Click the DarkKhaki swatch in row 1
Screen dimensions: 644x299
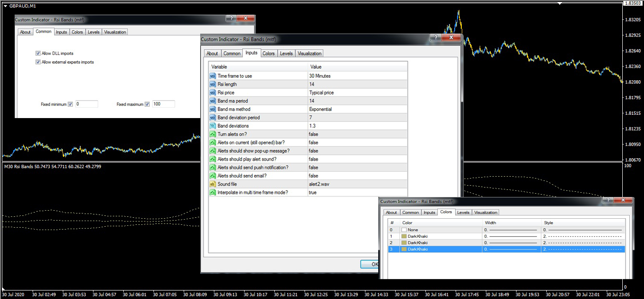point(404,236)
